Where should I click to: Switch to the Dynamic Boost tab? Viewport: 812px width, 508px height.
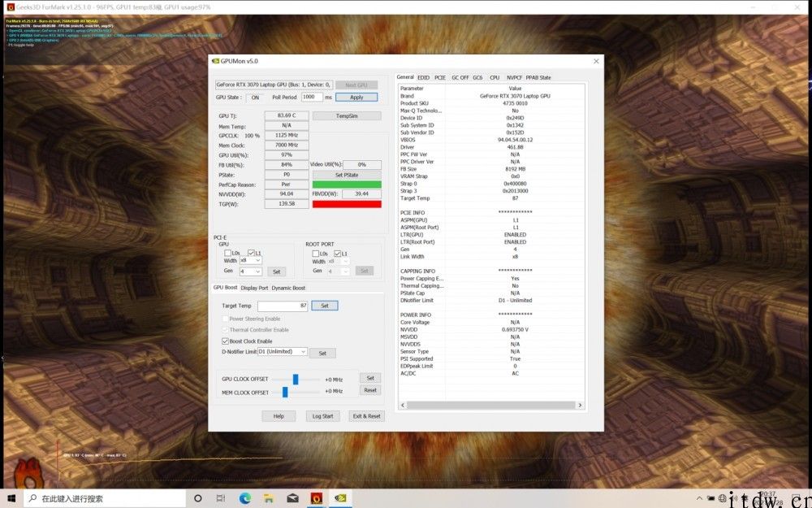(x=288, y=288)
